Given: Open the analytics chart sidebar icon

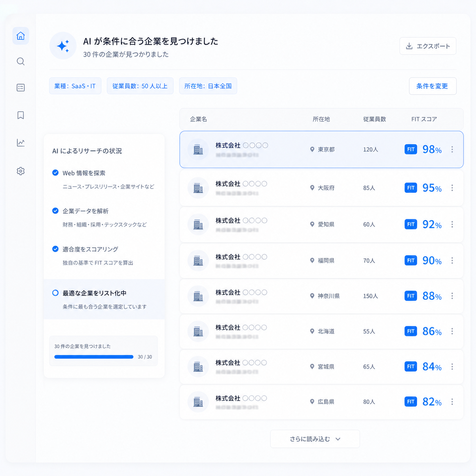Looking at the screenshot, I should pyautogui.click(x=20, y=143).
